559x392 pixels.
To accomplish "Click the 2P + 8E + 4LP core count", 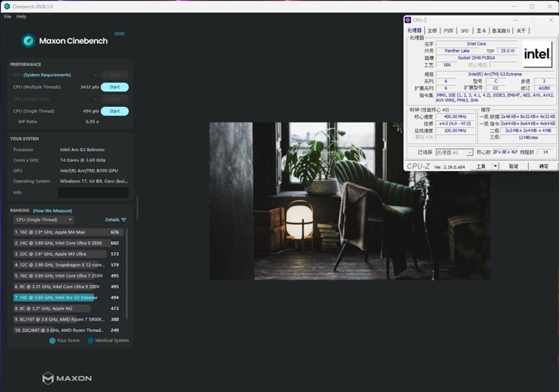I will (505, 152).
